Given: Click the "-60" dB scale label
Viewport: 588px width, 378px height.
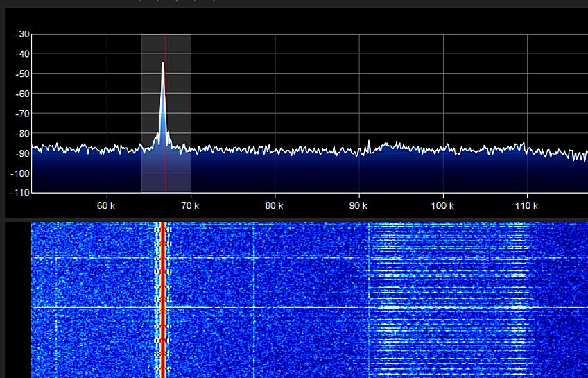Looking at the screenshot, I should 22,94.
